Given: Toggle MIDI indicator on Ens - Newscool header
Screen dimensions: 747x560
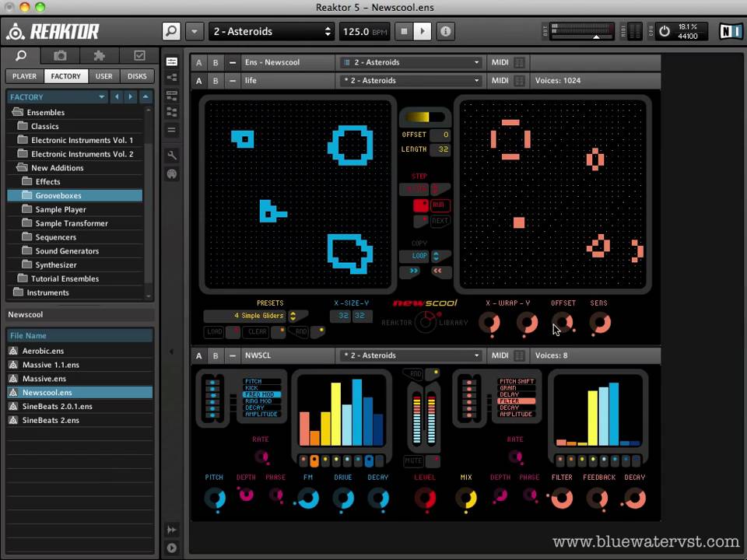Looking at the screenshot, I should (x=520, y=62).
